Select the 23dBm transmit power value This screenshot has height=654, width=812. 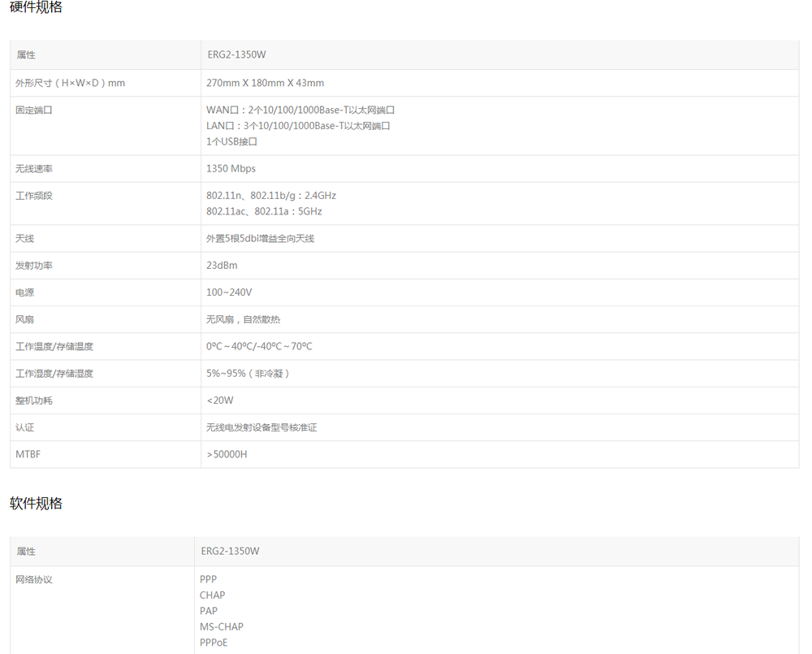pos(222,266)
